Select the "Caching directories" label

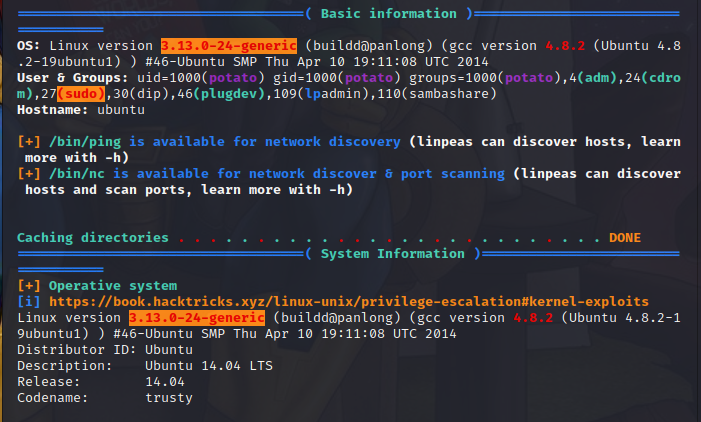coord(92,238)
